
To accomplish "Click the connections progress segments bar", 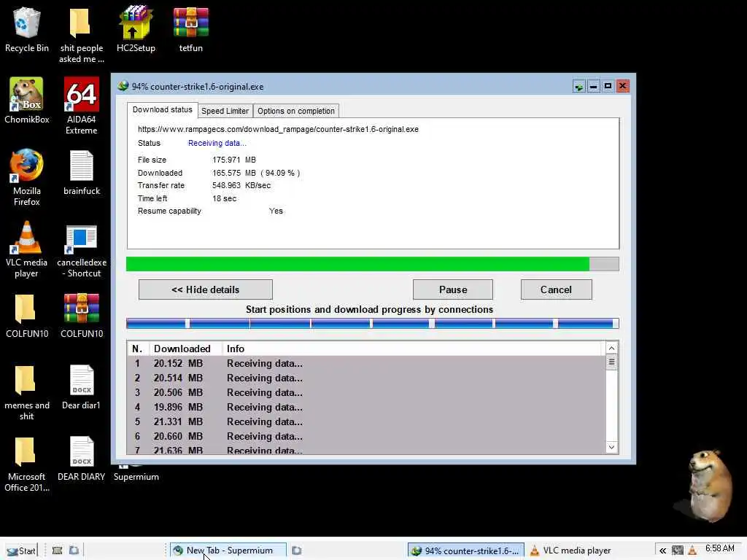I will (x=373, y=324).
